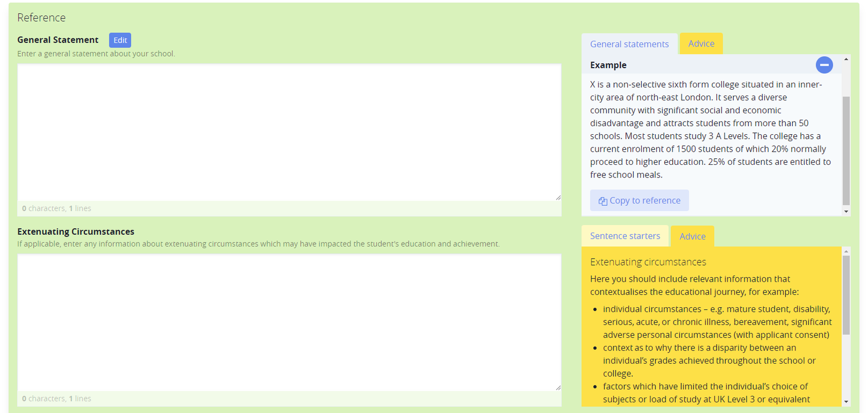Image resolution: width=868 pixels, height=413 pixels.
Task: Click the bullet starting "context as to why there is a disparity"
Action: [709, 360]
